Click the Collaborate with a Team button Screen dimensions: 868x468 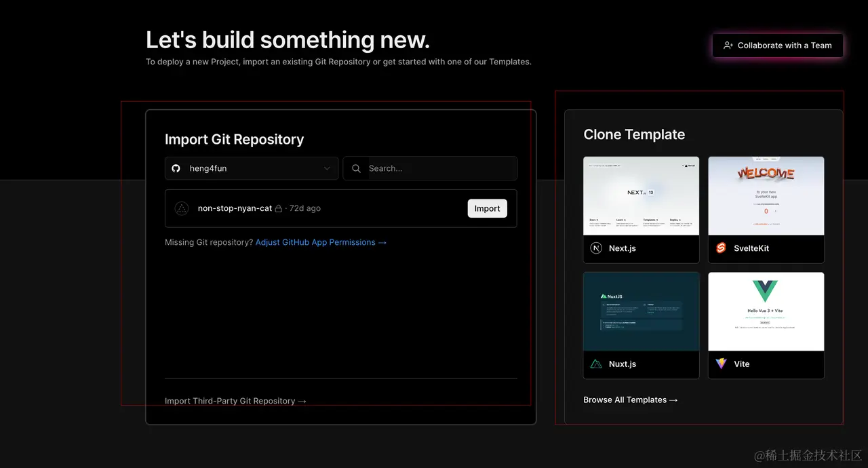tap(777, 45)
